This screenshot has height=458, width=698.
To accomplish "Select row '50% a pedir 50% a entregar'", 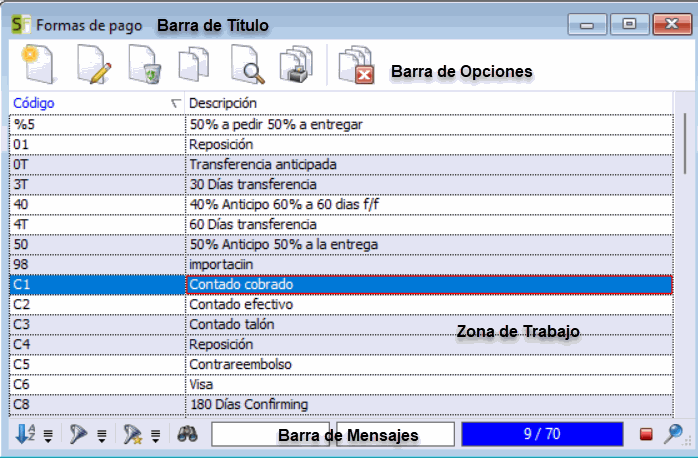I will 341,125.
